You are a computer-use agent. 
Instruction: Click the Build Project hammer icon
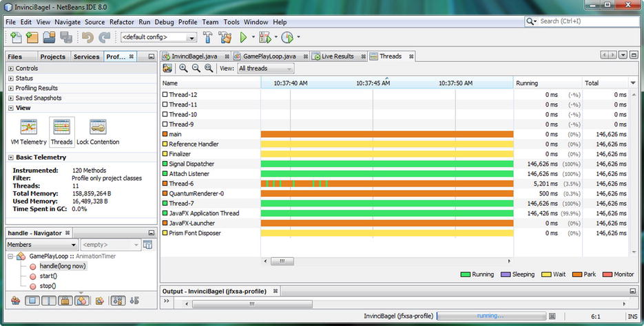coord(208,37)
